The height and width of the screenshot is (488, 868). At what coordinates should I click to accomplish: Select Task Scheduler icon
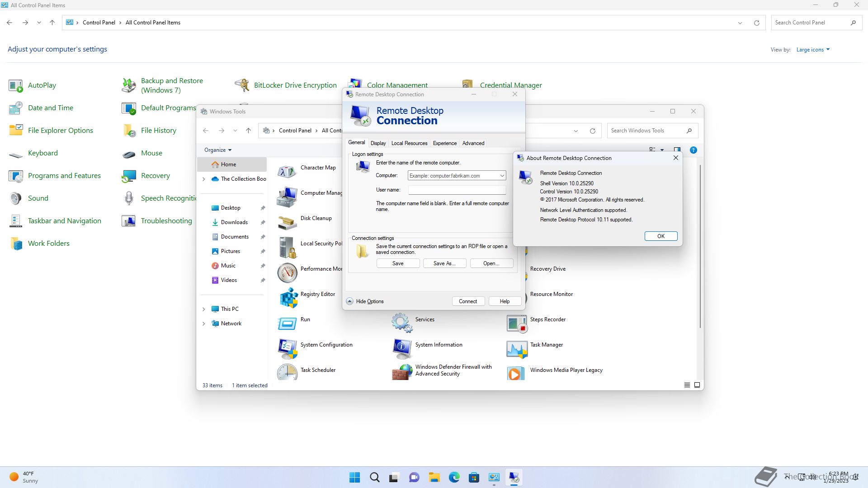click(288, 372)
